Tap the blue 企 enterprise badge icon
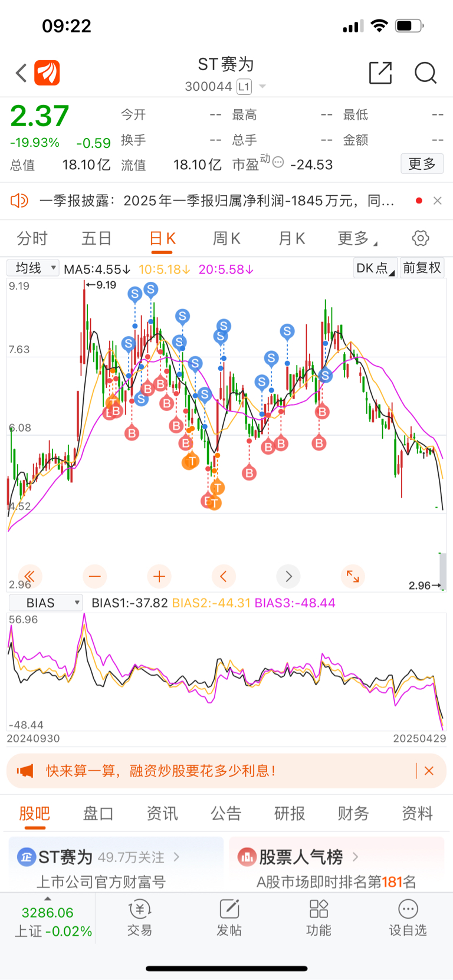Screen dimensions: 453x980 tap(27, 857)
